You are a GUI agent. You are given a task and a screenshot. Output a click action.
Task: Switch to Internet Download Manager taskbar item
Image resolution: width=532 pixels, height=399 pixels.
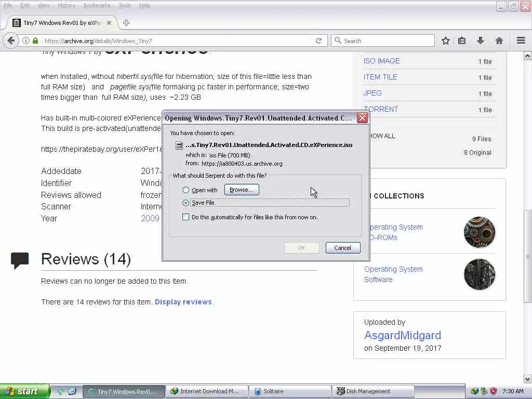(207, 391)
